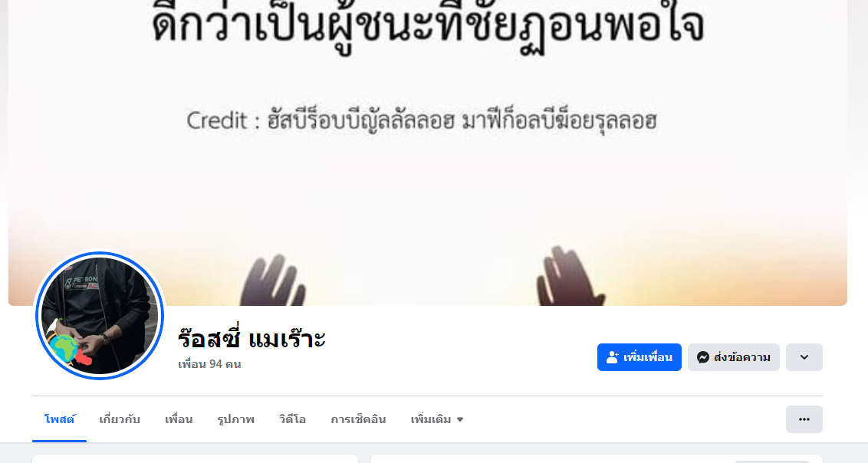Open the เพื่อน 94 คน friends link

coord(209,364)
